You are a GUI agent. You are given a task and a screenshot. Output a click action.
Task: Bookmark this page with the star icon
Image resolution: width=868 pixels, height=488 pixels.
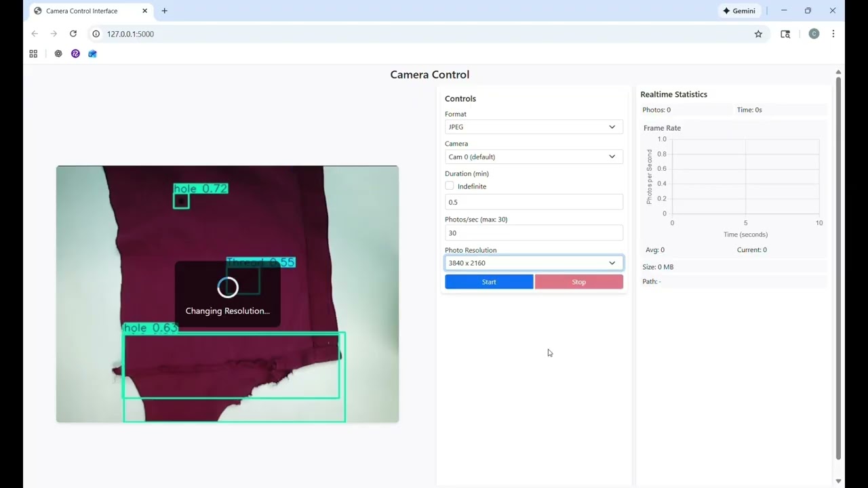click(x=758, y=34)
